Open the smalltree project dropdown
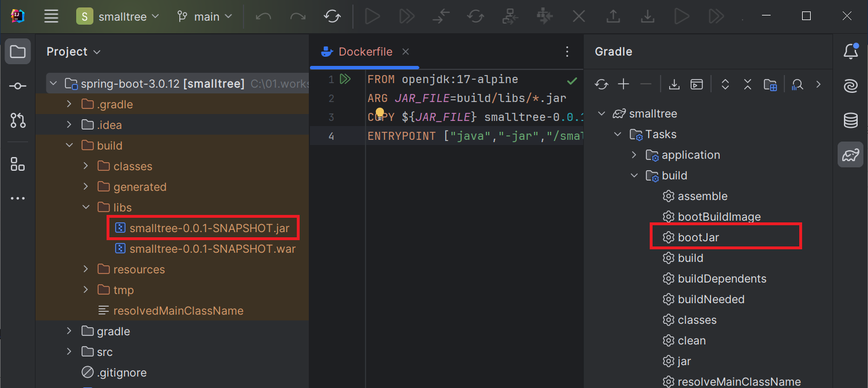This screenshot has width=868, height=388. pos(118,17)
